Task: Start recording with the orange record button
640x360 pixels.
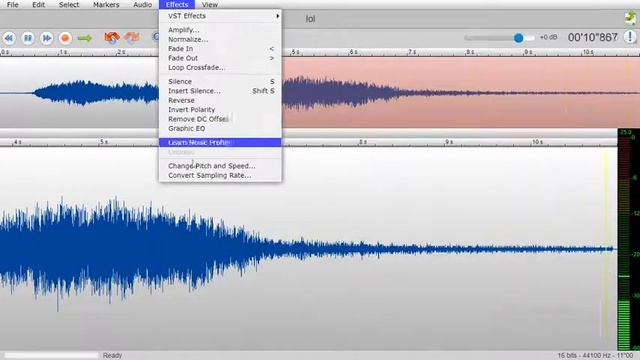Action: tap(65, 38)
